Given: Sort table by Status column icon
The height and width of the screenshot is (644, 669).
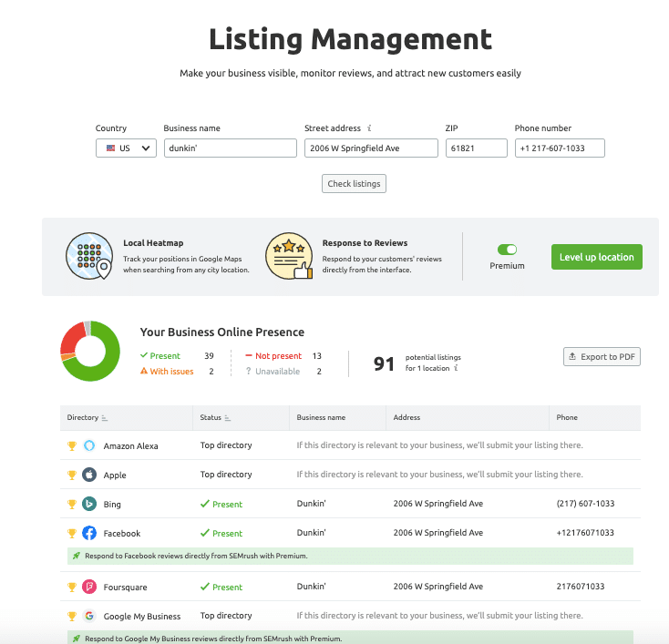Looking at the screenshot, I should [228, 418].
